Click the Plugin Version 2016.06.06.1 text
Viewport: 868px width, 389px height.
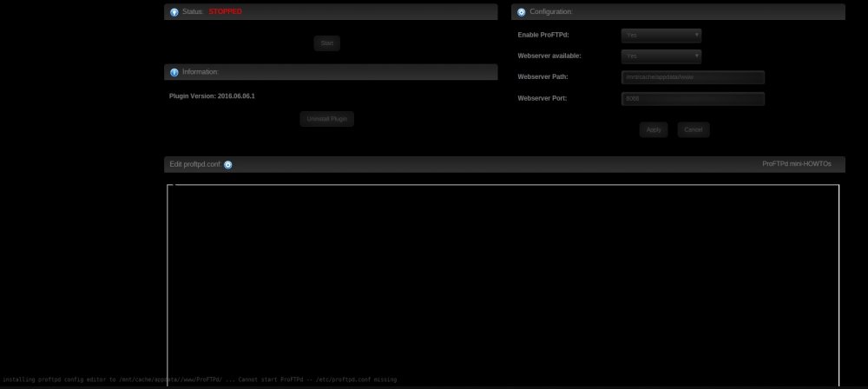point(212,96)
